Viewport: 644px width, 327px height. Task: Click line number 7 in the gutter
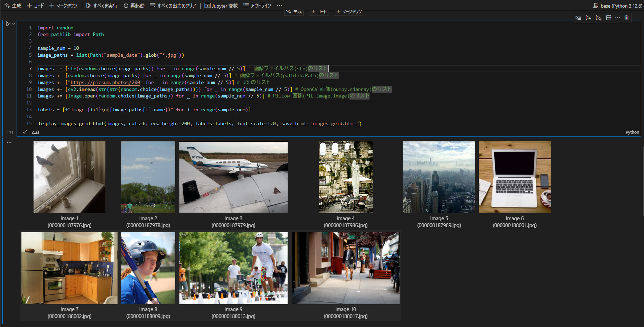pos(30,68)
